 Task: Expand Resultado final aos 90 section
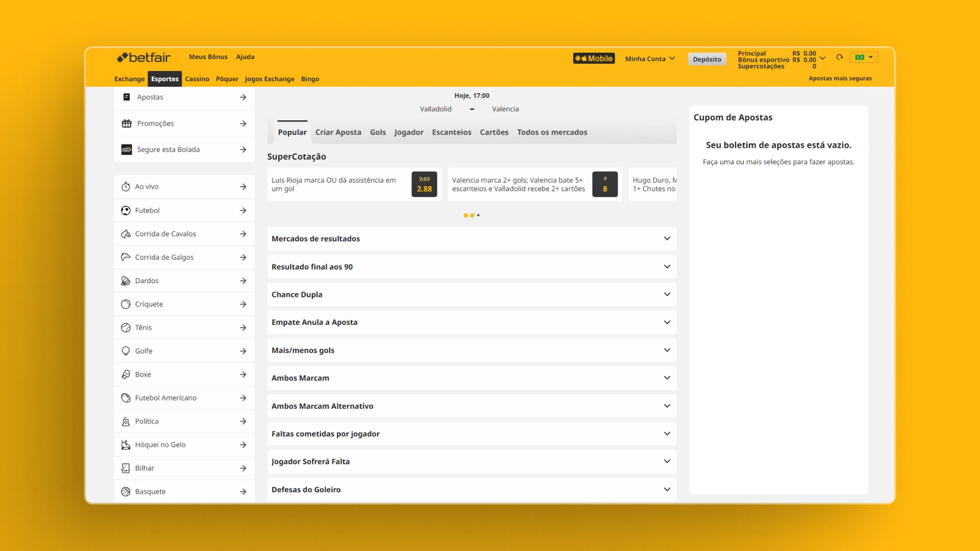coord(472,267)
